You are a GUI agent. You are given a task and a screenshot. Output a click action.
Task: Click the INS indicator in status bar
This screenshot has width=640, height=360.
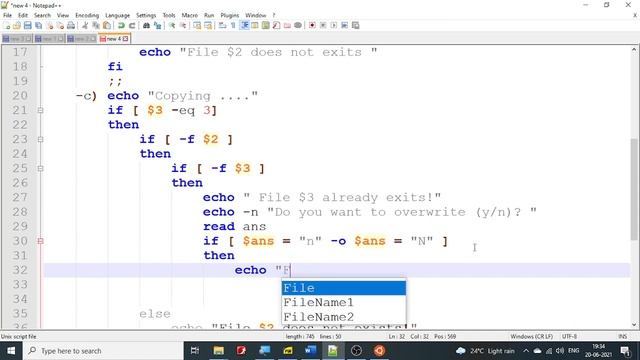[x=622, y=336]
